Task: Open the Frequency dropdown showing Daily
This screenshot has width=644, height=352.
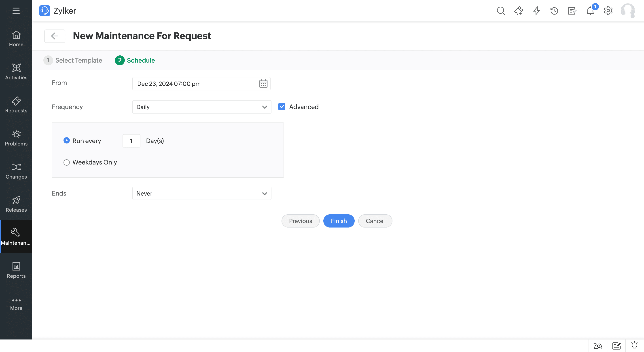Action: tap(201, 107)
